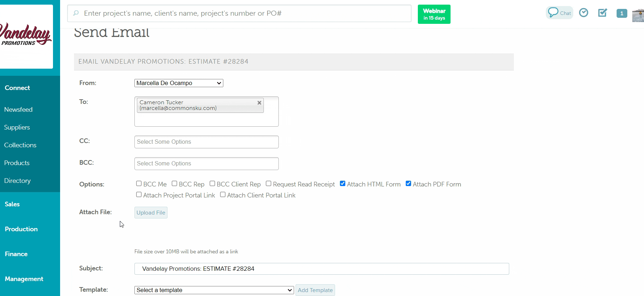Go to Production section in sidebar
The image size is (644, 296).
(x=21, y=229)
